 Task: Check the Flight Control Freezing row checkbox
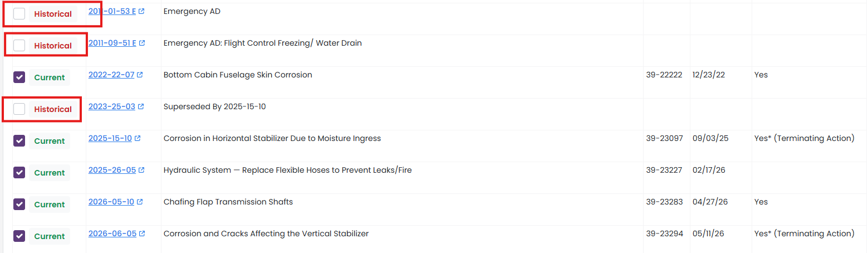(x=19, y=46)
